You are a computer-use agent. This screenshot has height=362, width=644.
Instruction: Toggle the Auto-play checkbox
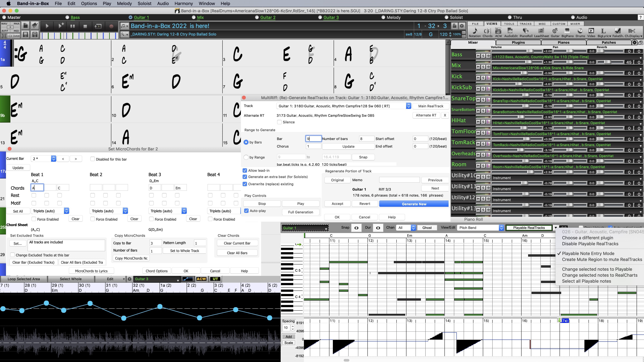click(x=246, y=211)
